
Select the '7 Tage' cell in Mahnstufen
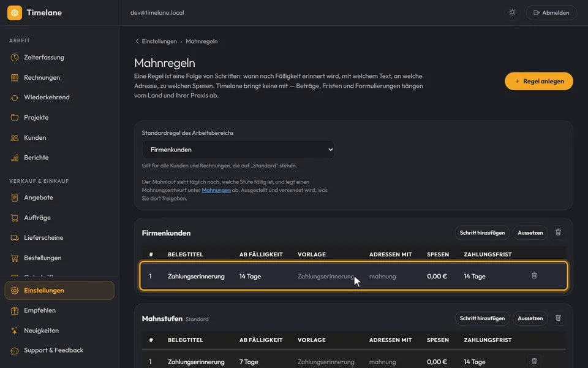click(249, 362)
